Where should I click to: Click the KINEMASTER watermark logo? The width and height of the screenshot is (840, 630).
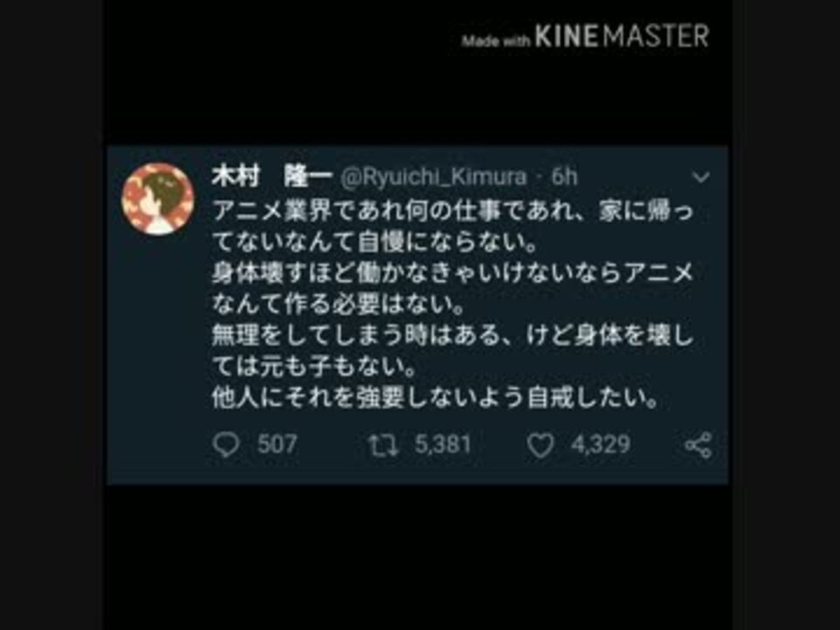[x=622, y=36]
